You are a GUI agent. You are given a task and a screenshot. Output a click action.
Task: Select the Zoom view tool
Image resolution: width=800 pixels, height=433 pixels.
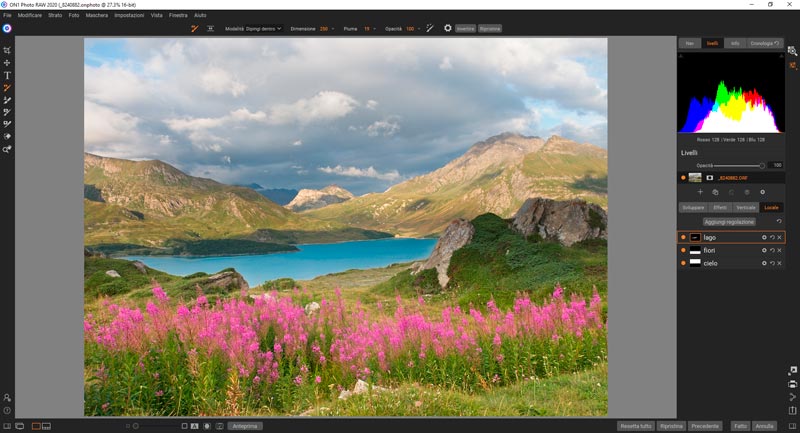(x=7, y=149)
